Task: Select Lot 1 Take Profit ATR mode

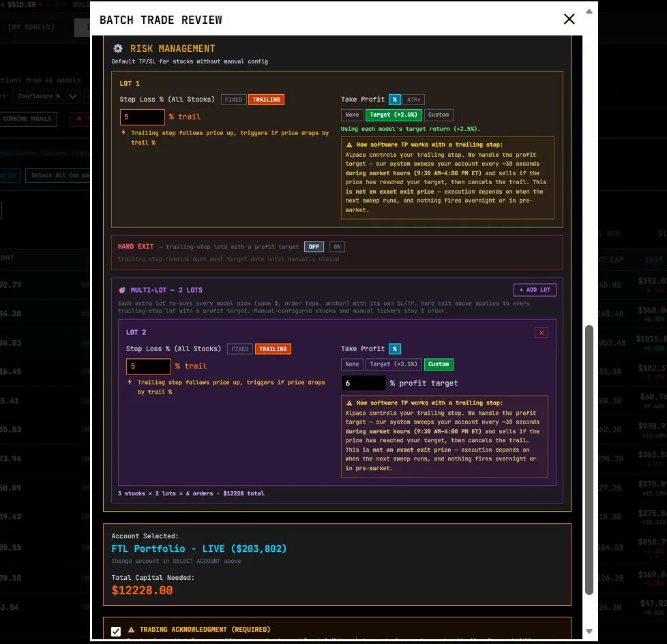Action: click(413, 100)
